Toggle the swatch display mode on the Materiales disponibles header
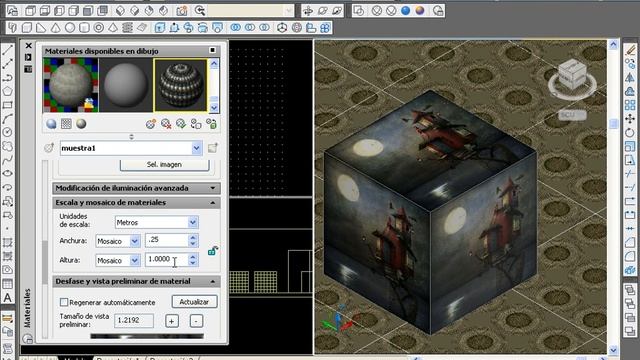 (213, 50)
